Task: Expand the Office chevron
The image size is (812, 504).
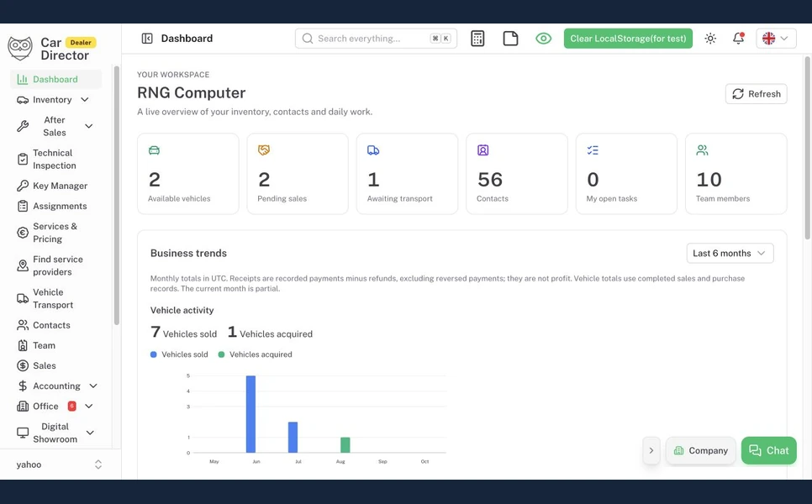Action: click(x=89, y=407)
